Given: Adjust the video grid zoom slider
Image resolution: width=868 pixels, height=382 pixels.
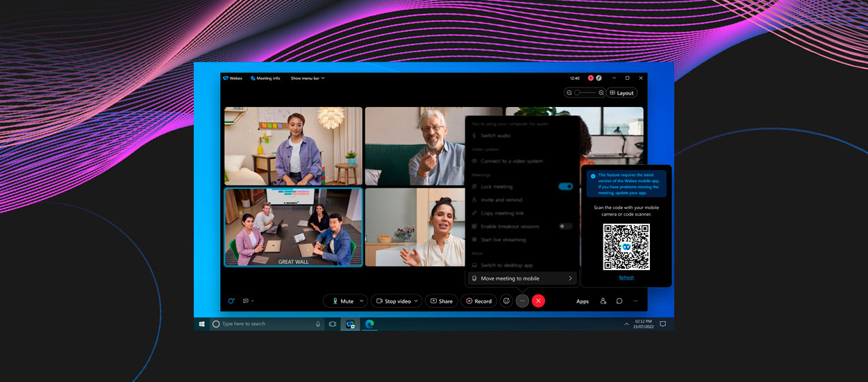Looking at the screenshot, I should (585, 92).
